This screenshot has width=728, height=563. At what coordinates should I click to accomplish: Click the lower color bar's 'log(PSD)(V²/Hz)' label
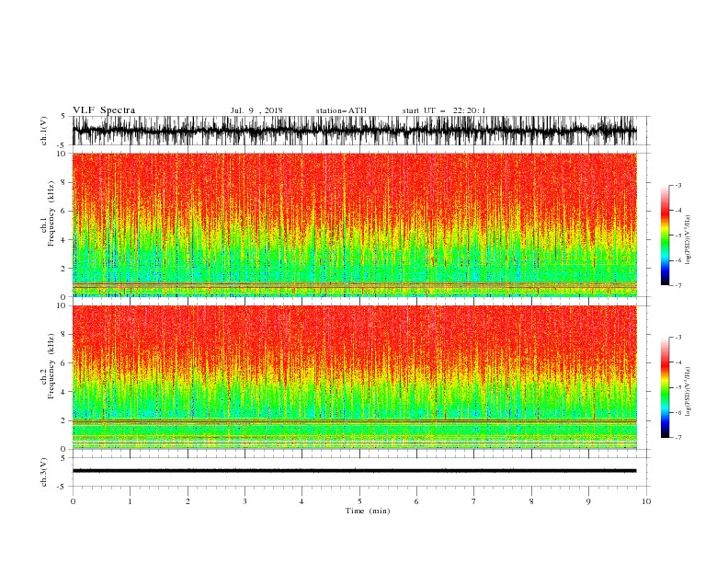688,392
